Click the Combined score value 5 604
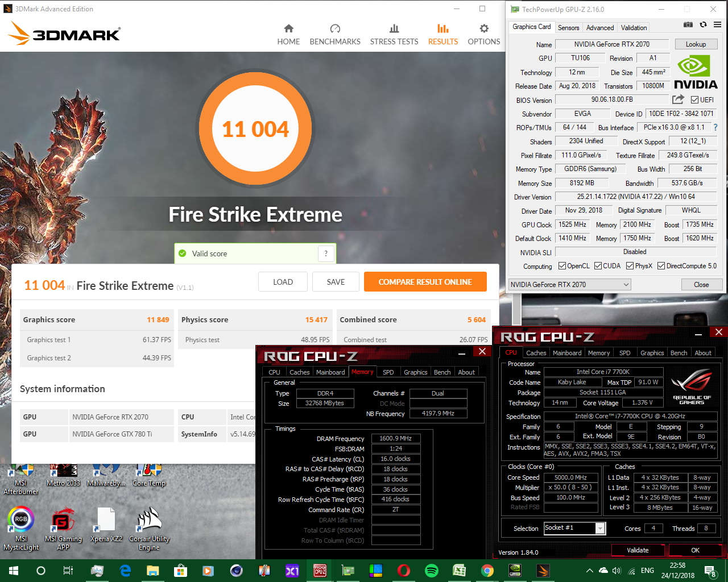The height and width of the screenshot is (582, 728). (477, 319)
